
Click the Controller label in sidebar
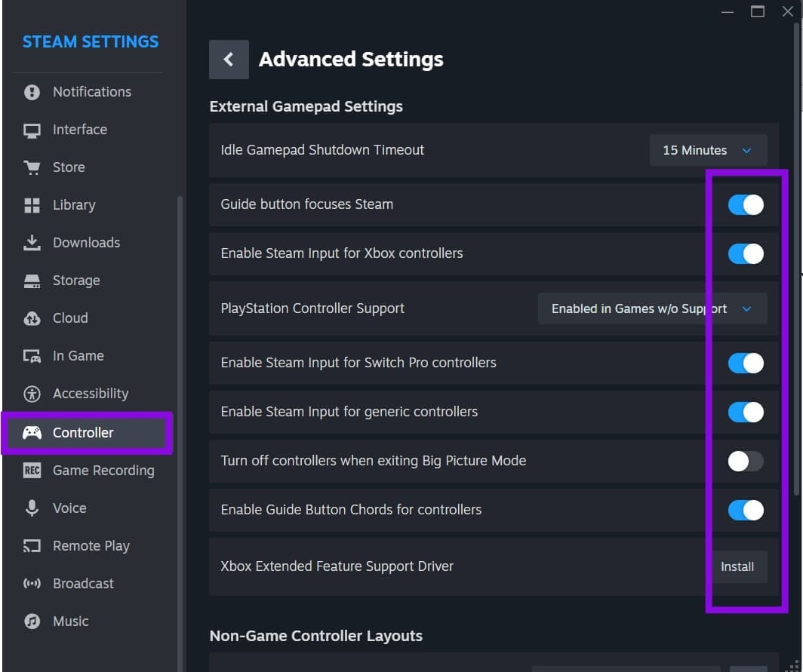[83, 433]
